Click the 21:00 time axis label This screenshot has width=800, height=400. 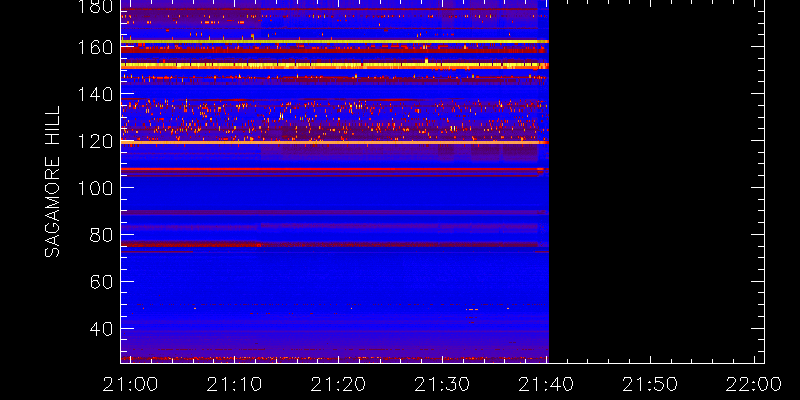coord(129,384)
